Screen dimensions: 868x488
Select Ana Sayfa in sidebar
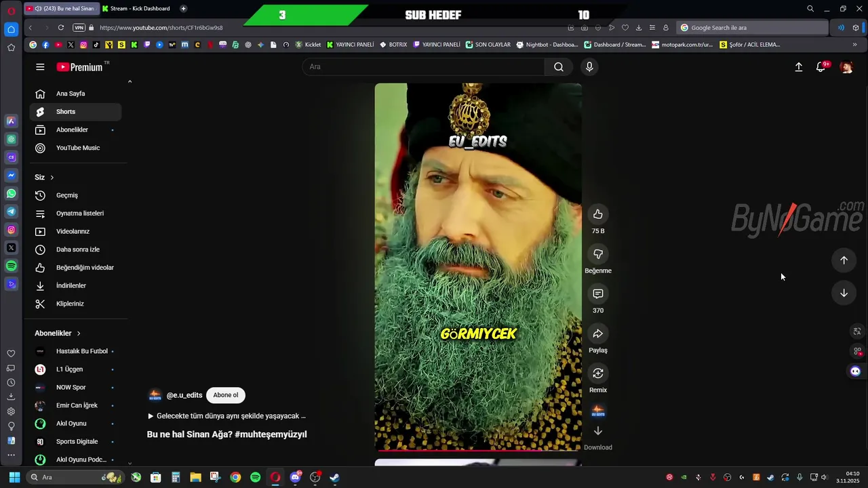pos(75,94)
